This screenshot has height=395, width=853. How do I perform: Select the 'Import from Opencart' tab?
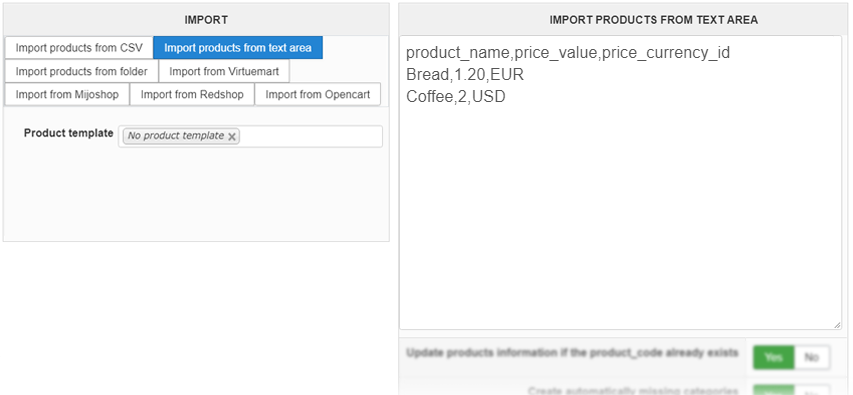[x=318, y=95]
